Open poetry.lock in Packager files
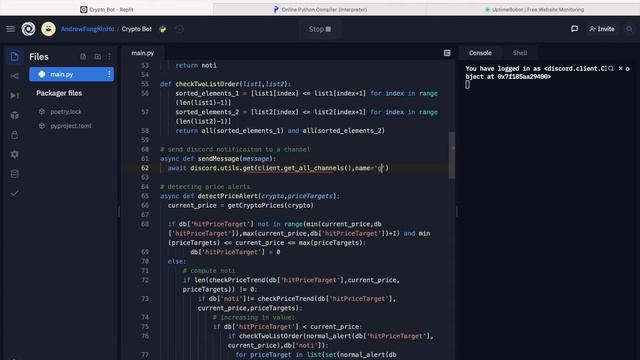 pyautogui.click(x=66, y=111)
